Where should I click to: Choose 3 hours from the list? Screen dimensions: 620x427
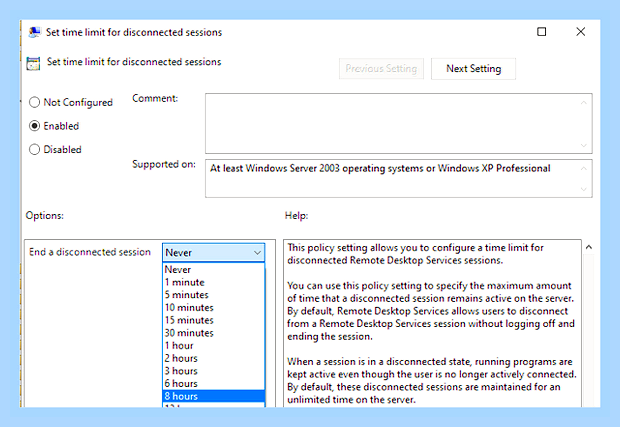[214, 371]
